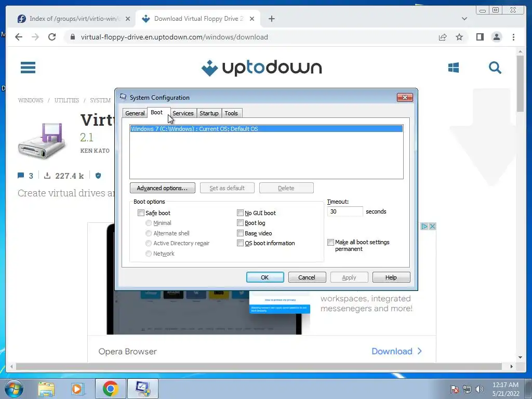Click the WINDOWS breadcrumb link
532x399 pixels.
pyautogui.click(x=31, y=100)
